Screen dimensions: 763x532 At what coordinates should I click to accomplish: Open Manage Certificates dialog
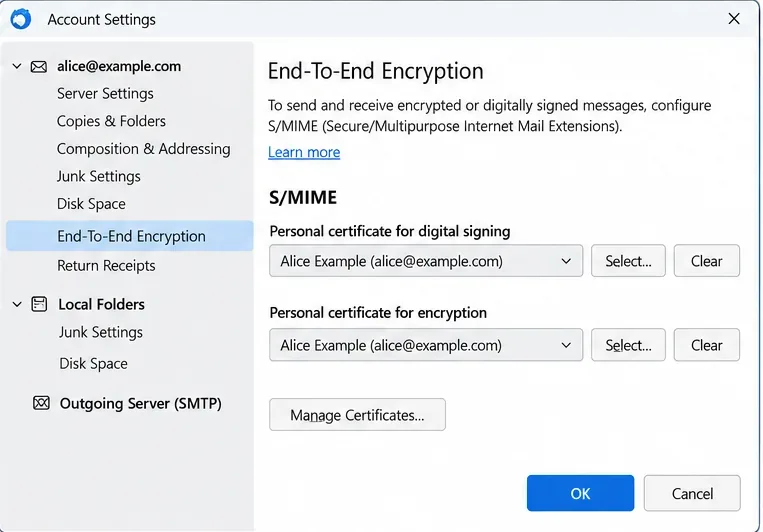(x=357, y=415)
